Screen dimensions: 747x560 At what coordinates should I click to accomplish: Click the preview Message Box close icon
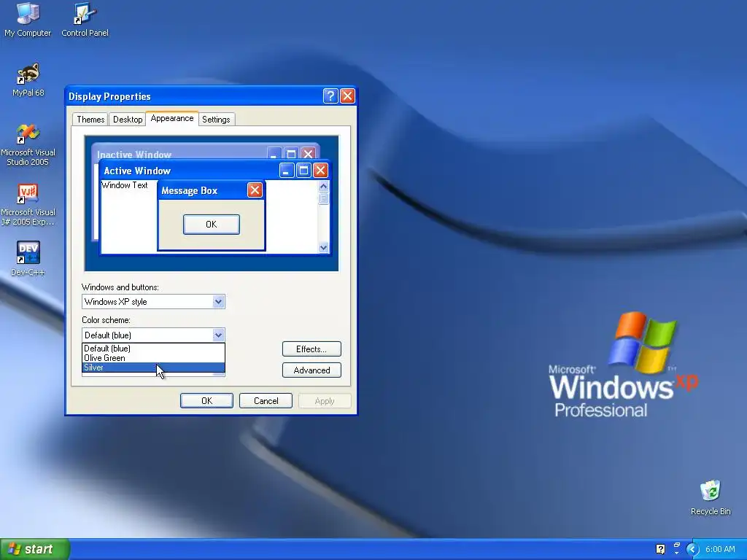(x=255, y=190)
